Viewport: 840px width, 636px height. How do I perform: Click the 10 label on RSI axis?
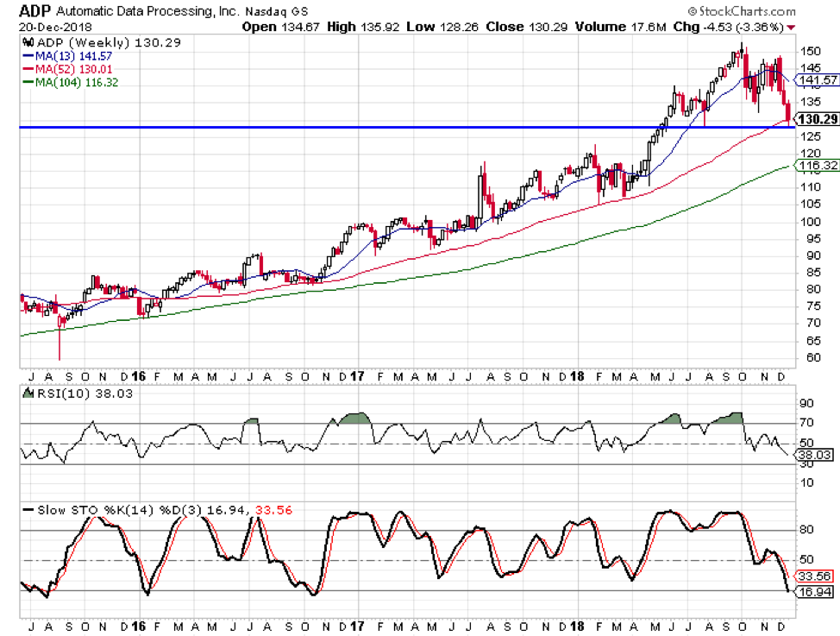click(x=806, y=482)
